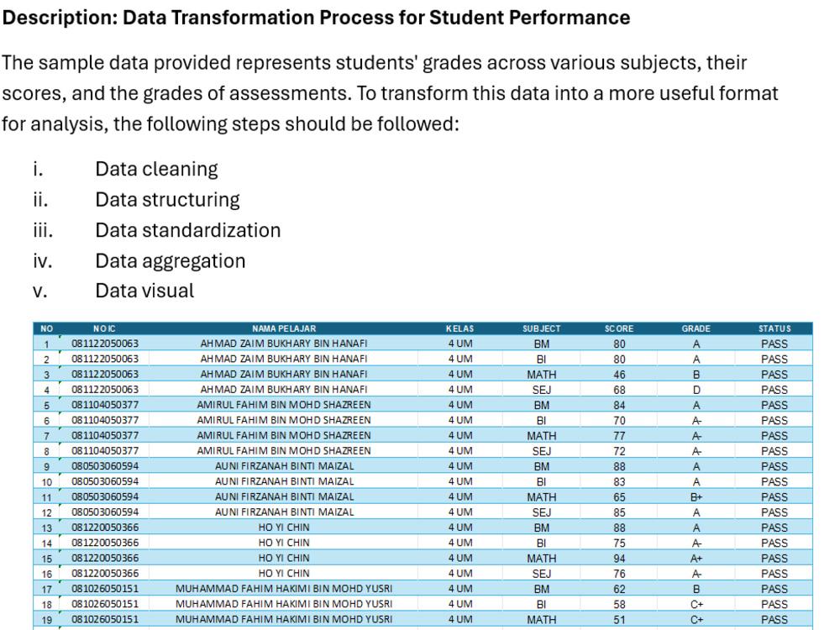Click grade D in row 4
Image resolution: width=840 pixels, height=630 pixels.
point(696,390)
